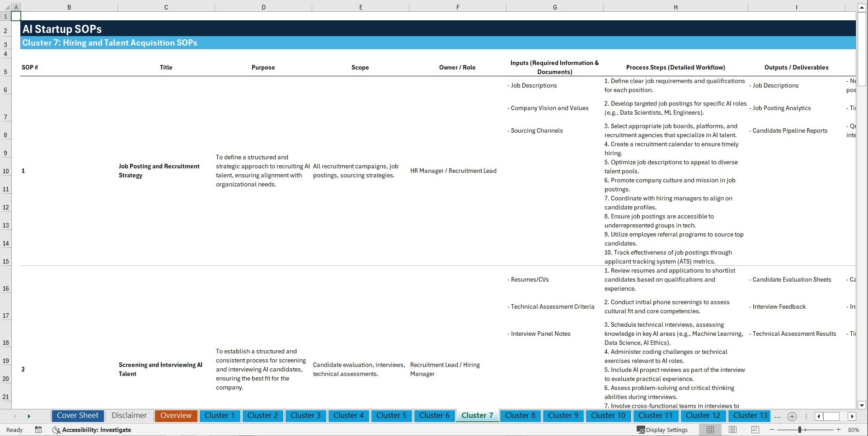Image resolution: width=868 pixels, height=436 pixels.
Task: Select column F by clicking its header
Action: point(458,7)
